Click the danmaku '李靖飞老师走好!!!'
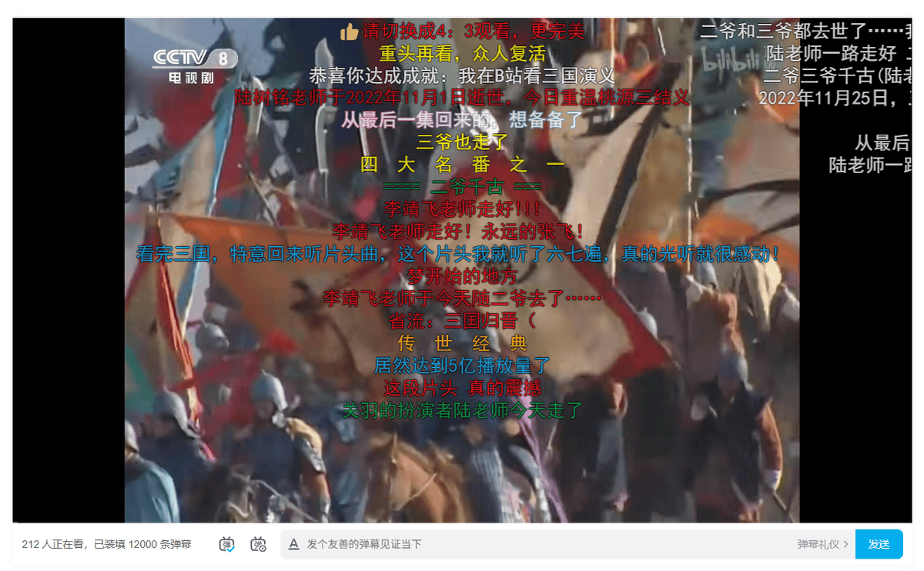This screenshot has width=924, height=571. [462, 209]
